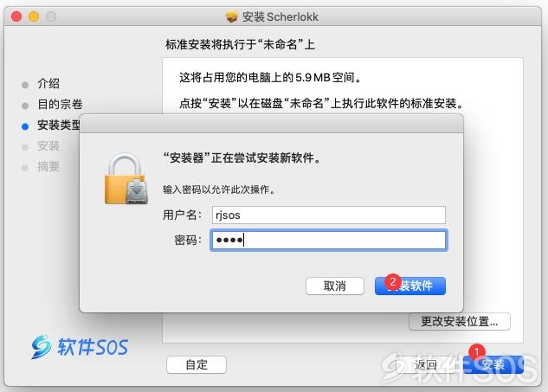Click the 取消 button
548x392 pixels.
click(334, 286)
